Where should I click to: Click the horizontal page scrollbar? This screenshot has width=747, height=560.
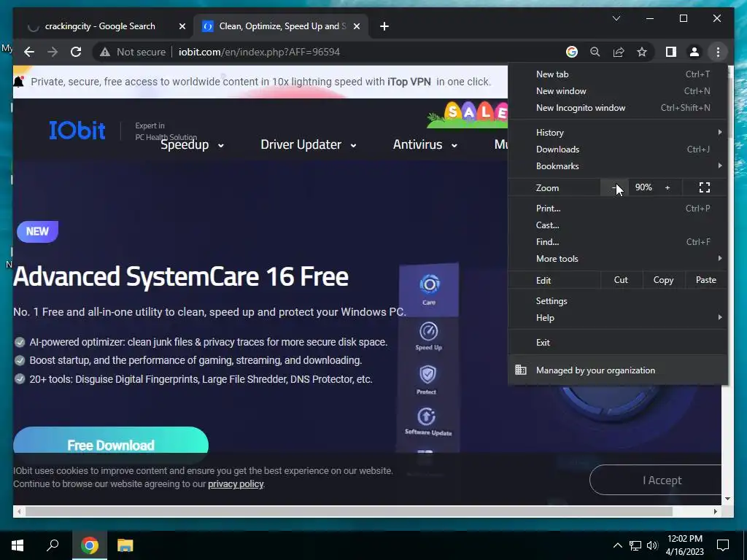(x=349, y=511)
